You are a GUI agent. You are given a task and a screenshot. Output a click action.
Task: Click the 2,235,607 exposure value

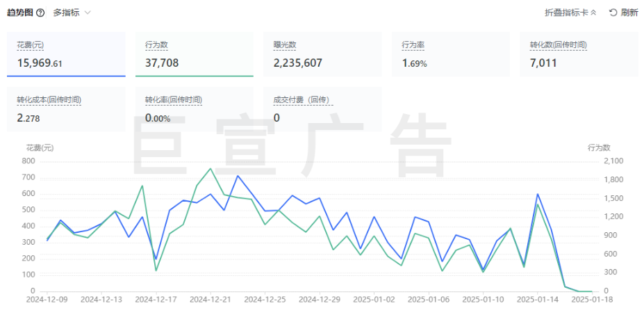298,63
